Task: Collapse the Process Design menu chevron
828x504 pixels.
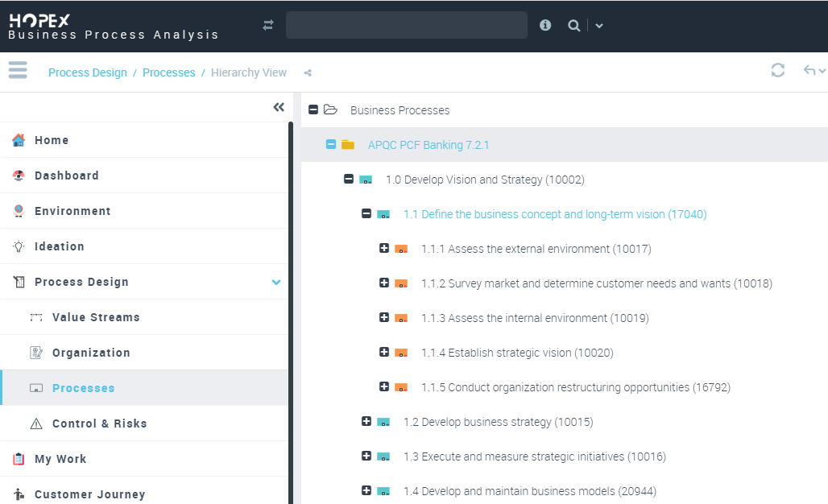Action: pyautogui.click(x=276, y=282)
